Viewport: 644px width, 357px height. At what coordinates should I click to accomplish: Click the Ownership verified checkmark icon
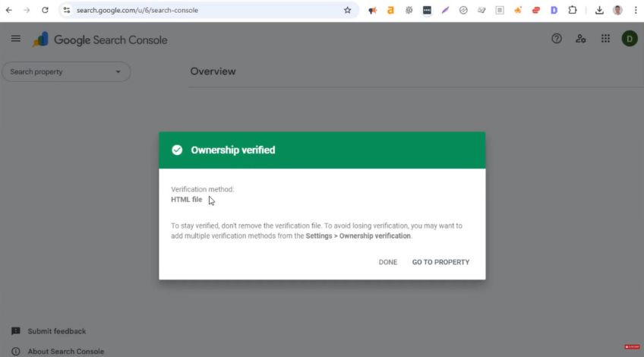click(x=177, y=150)
